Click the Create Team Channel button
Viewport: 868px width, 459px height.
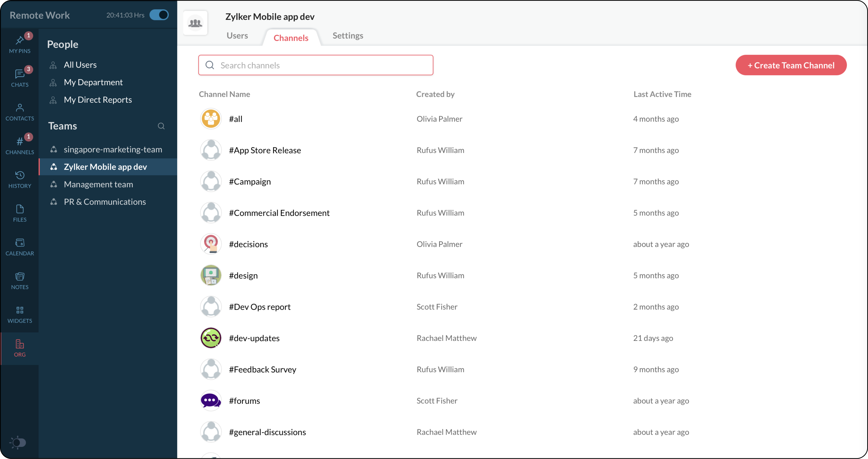pyautogui.click(x=790, y=65)
